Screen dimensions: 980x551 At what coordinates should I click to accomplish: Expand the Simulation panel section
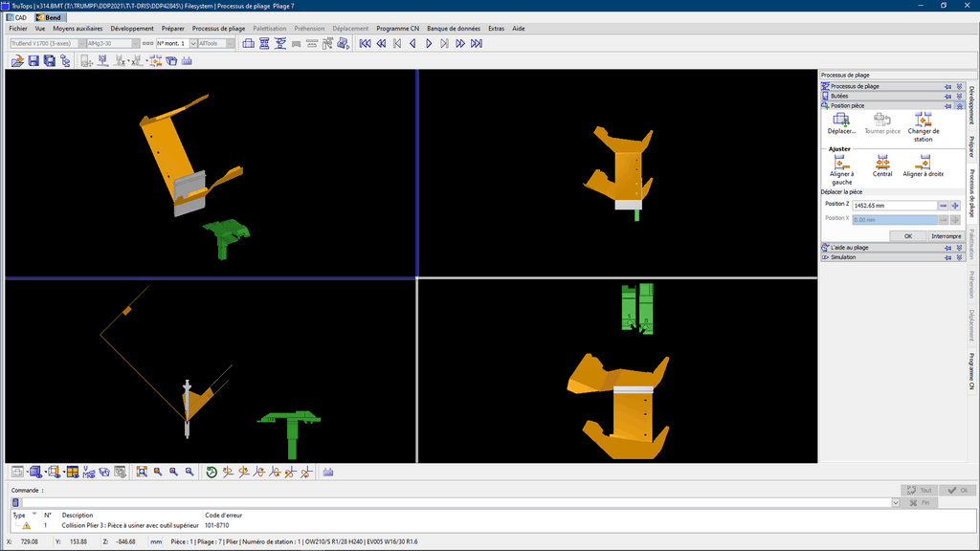[959, 257]
